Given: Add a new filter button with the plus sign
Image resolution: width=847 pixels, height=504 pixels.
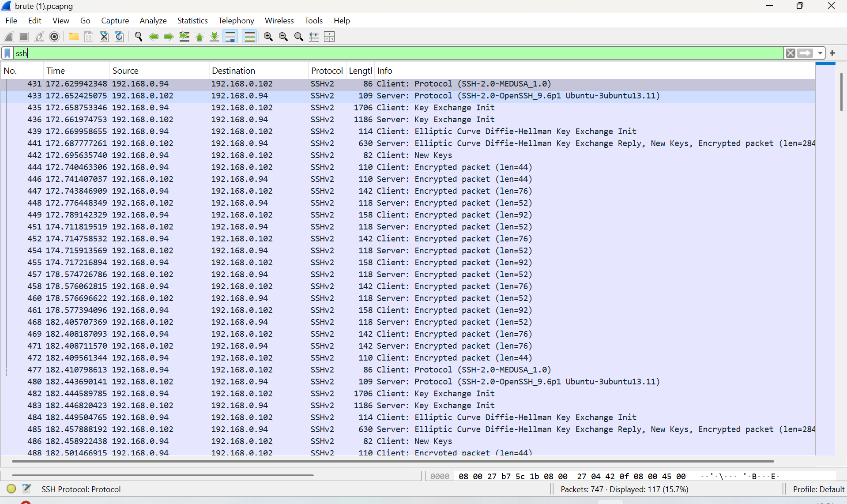Looking at the screenshot, I should (x=833, y=53).
